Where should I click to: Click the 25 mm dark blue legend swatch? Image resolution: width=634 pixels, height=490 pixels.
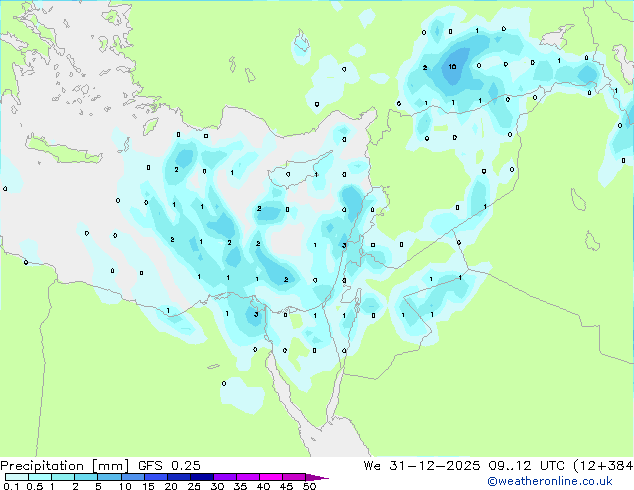[x=201, y=477]
